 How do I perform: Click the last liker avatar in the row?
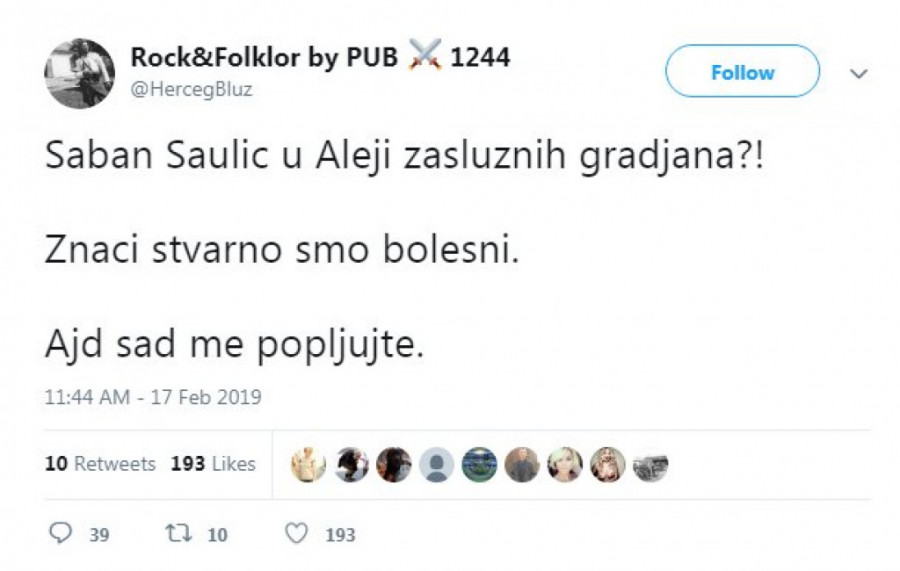coord(651,465)
